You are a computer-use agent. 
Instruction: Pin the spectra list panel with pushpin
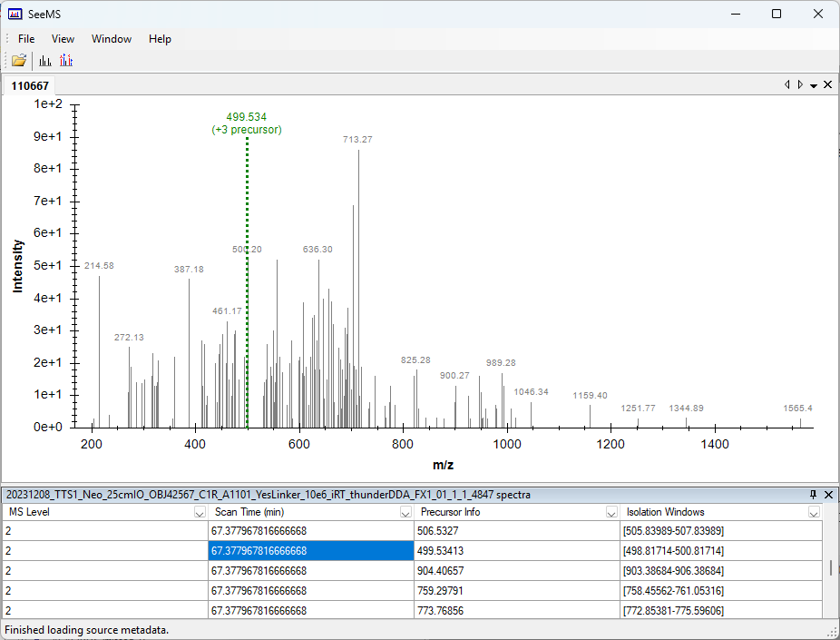click(813, 495)
